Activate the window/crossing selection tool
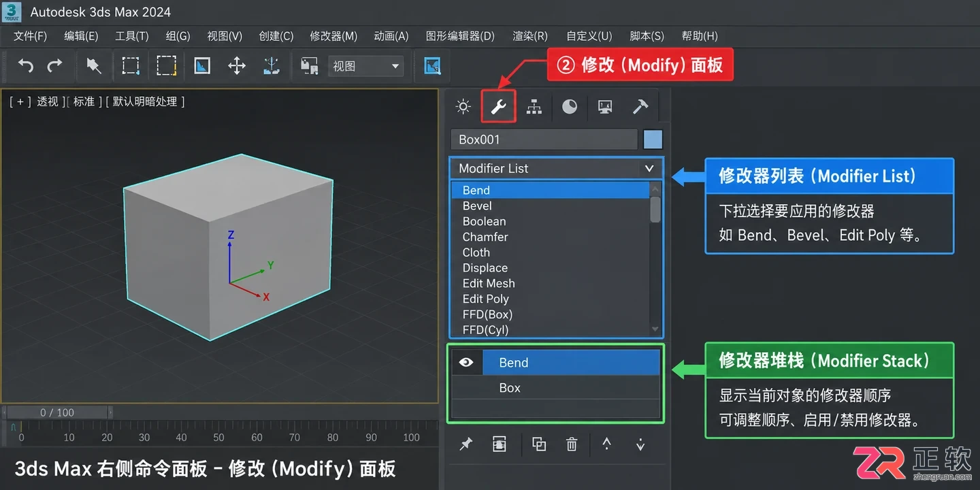Viewport: 980px width, 490px height. point(167,65)
